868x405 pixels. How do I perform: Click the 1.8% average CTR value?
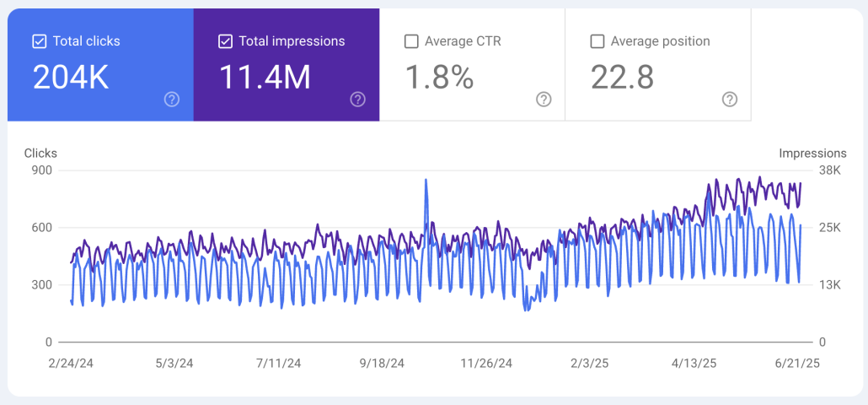tap(439, 78)
